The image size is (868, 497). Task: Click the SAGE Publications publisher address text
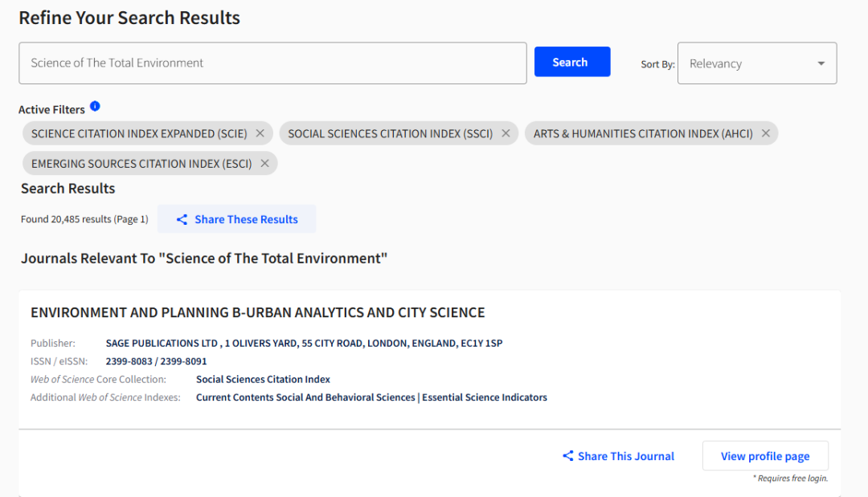(304, 344)
